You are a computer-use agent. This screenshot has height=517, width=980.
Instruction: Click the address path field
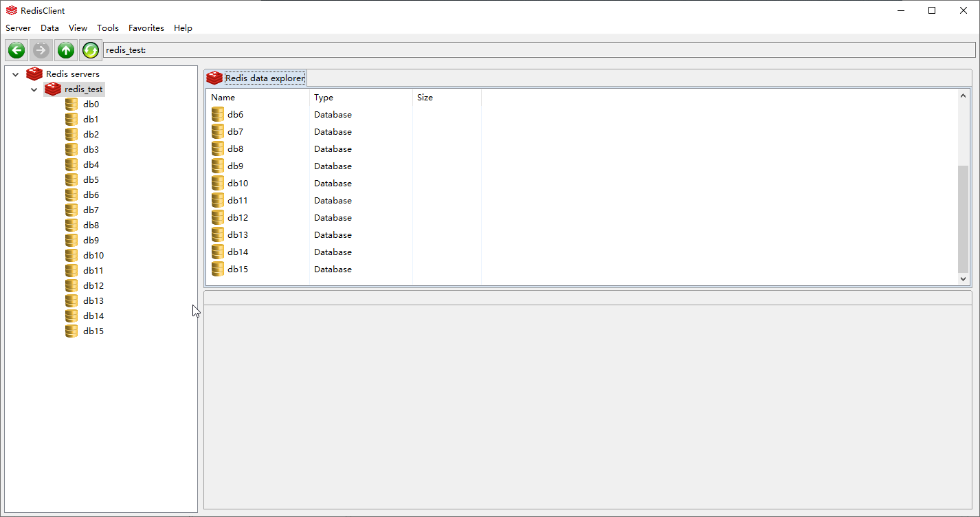pyautogui.click(x=536, y=50)
